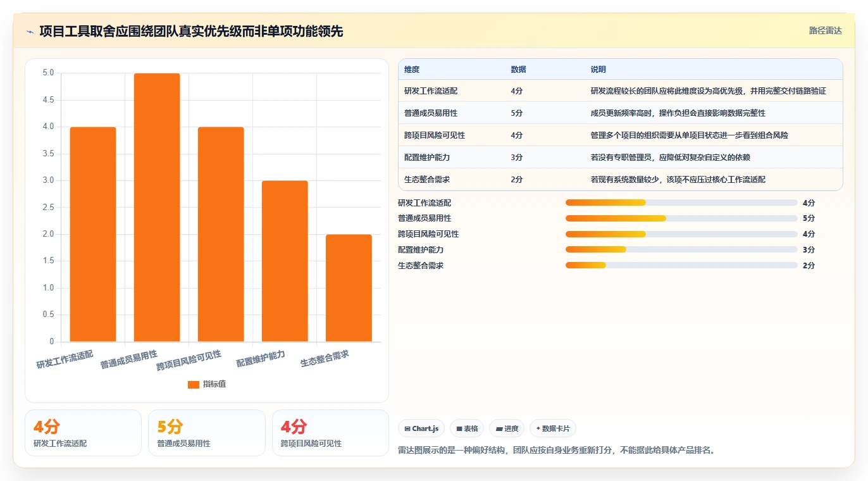
Task: Toggle the 指标值 legend swatch
Action: [x=194, y=384]
